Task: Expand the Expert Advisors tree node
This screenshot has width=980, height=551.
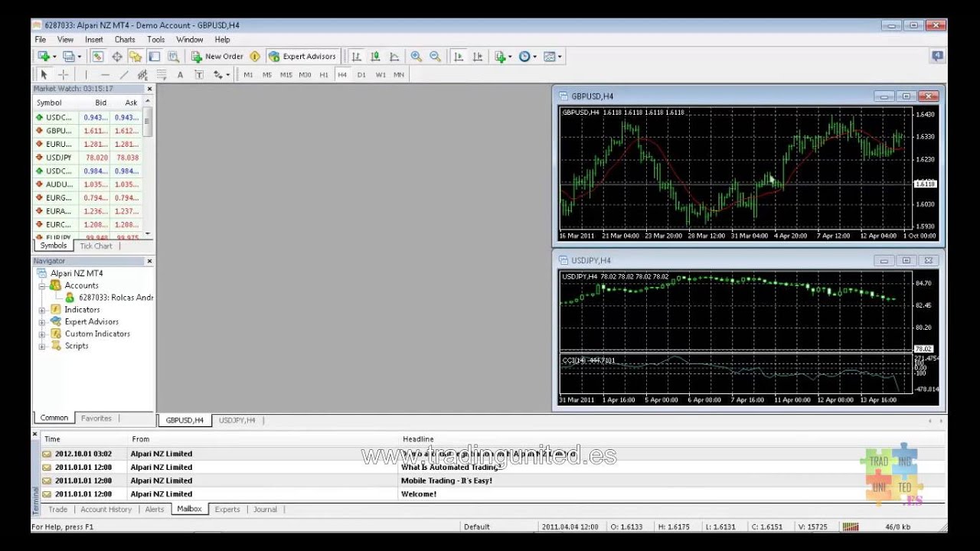Action: pos(42,322)
